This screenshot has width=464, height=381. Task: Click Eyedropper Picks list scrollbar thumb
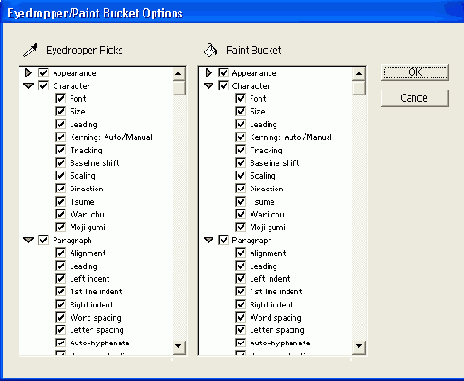point(179,88)
